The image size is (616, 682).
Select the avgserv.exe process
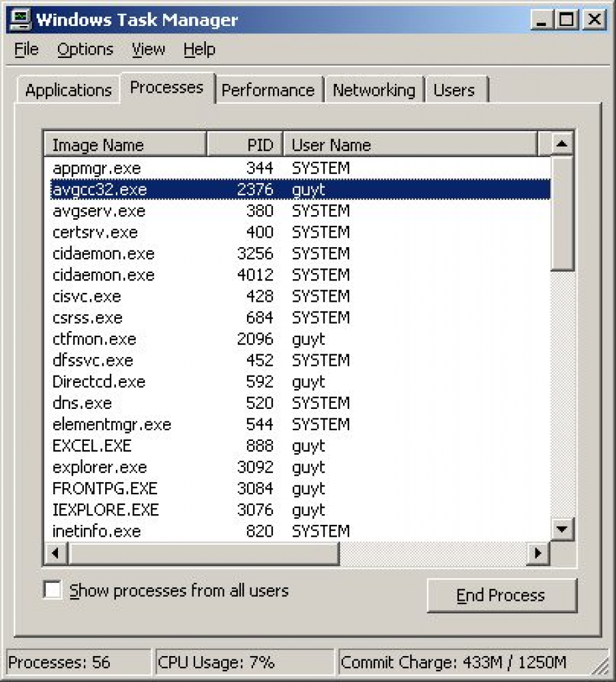tap(298, 211)
